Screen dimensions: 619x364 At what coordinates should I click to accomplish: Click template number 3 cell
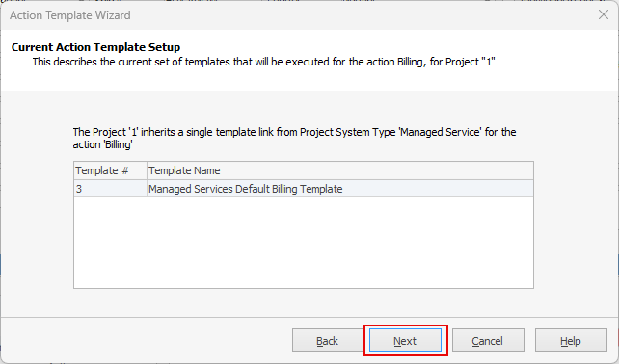pos(110,189)
